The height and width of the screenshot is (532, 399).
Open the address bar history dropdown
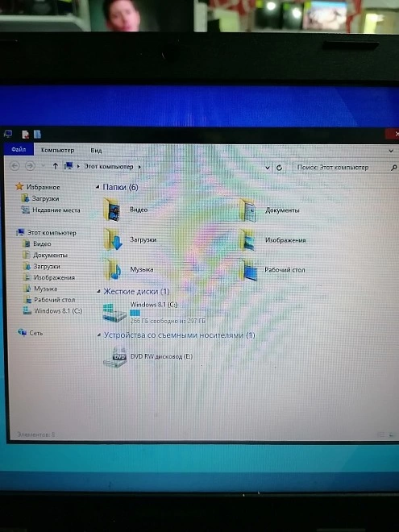click(x=268, y=168)
